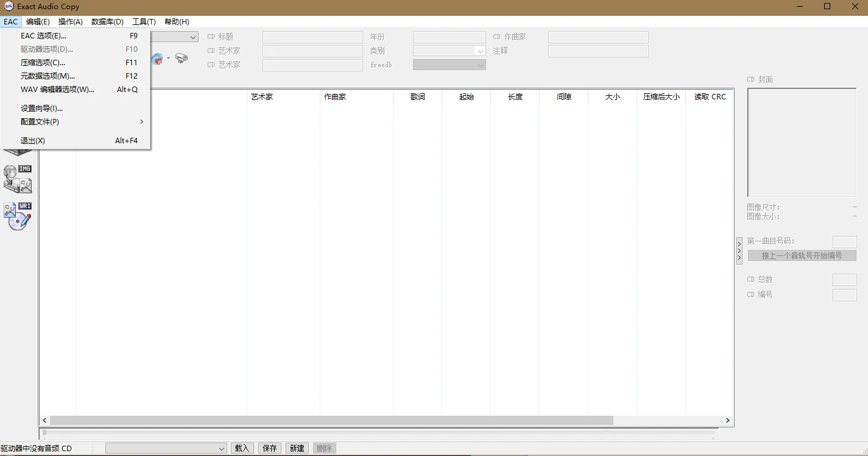Click the 大小 column header
The width and height of the screenshot is (868, 456).
pyautogui.click(x=613, y=97)
